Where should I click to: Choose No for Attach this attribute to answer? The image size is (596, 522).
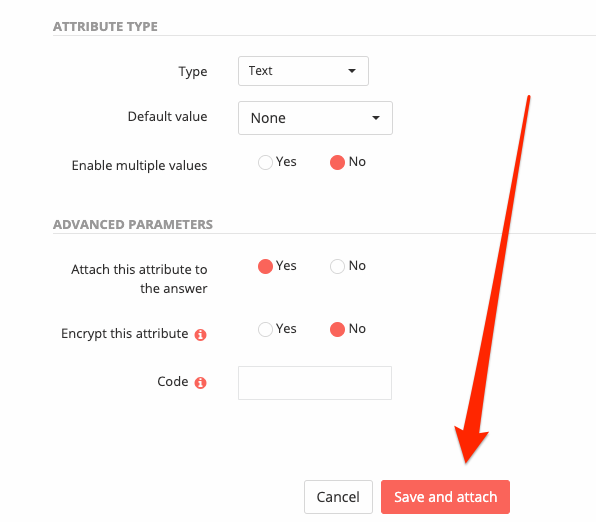pyautogui.click(x=337, y=266)
